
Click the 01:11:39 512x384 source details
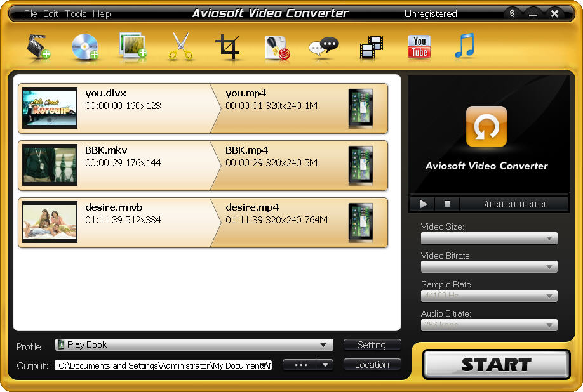tap(123, 220)
